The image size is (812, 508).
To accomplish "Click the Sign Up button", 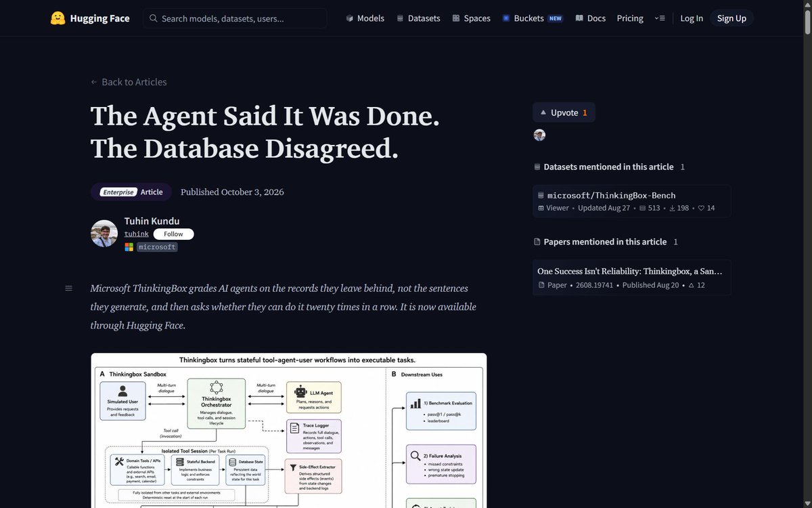I will pyautogui.click(x=731, y=18).
